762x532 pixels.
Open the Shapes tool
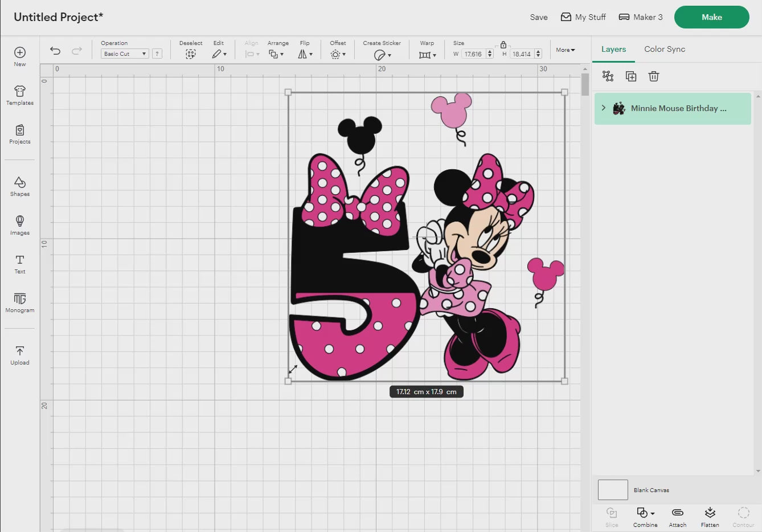coord(20,186)
